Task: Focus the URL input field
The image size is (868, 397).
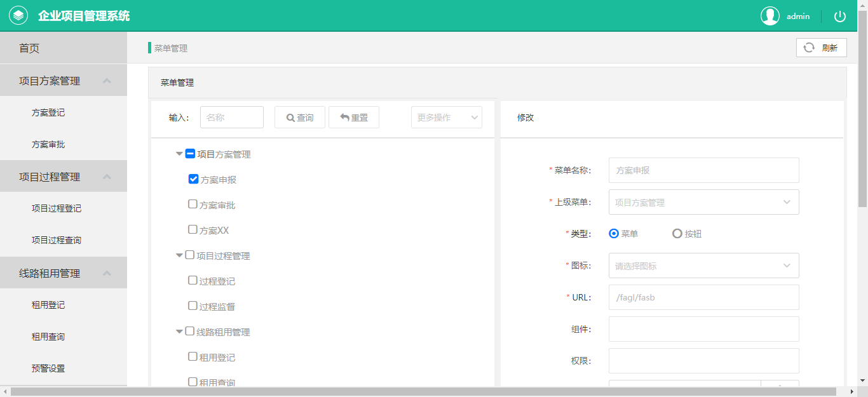Action: click(x=704, y=297)
